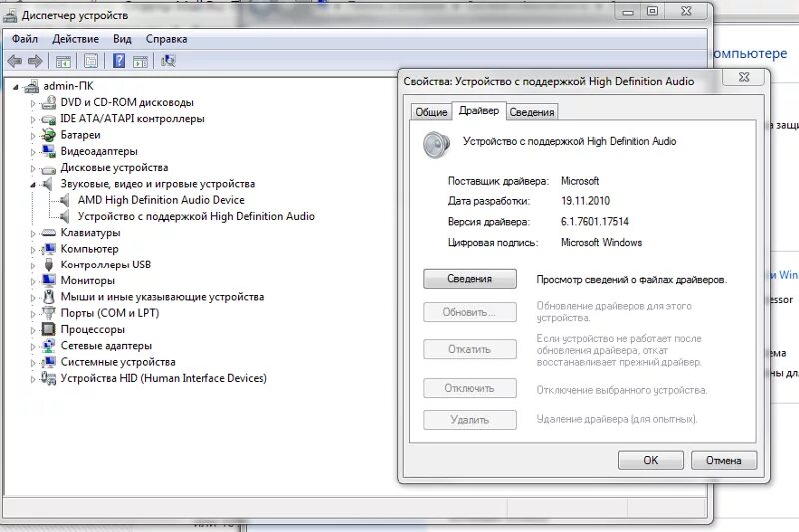Screen dimensions: 799x532
Task: Select the Системные устройства row
Action: pos(118,362)
